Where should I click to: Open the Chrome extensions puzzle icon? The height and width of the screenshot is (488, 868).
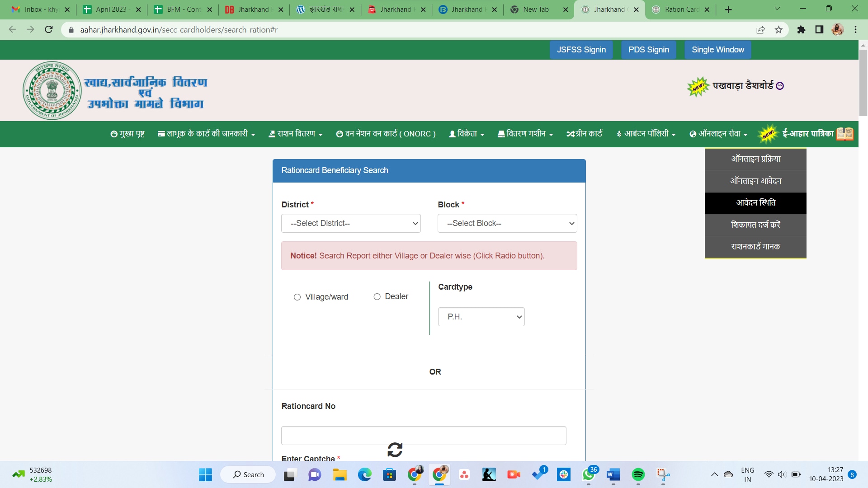tap(801, 30)
